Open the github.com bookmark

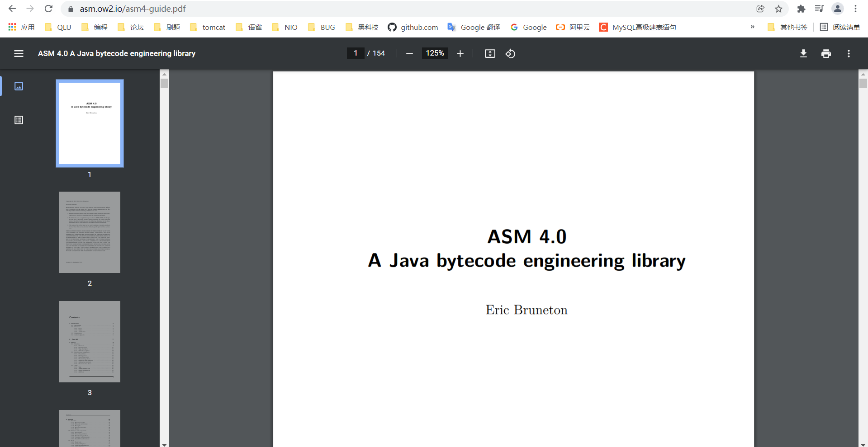click(413, 27)
